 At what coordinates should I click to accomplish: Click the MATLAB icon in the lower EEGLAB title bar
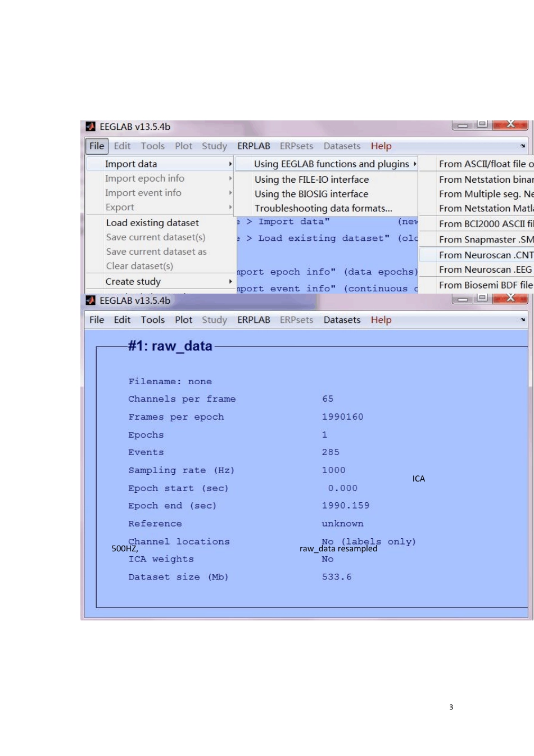coord(90,301)
